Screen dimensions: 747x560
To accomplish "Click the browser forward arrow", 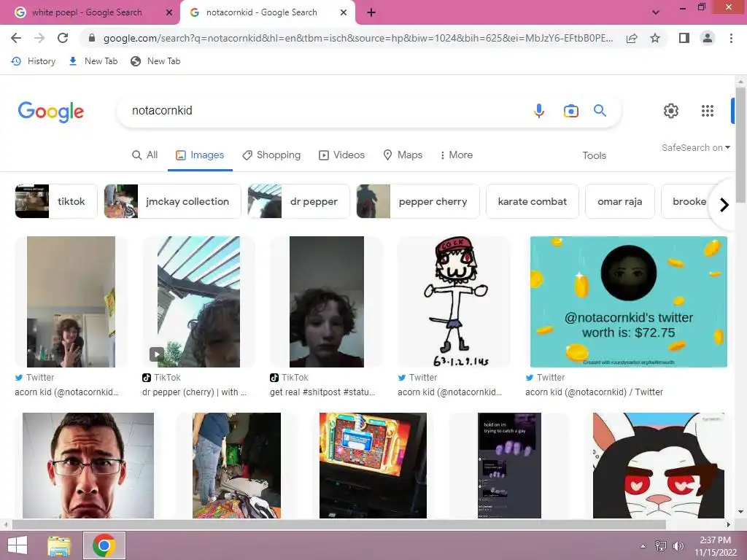I will click(x=39, y=38).
